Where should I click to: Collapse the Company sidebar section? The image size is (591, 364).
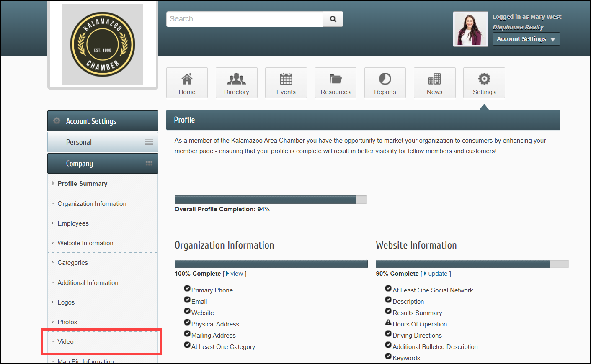[103, 164]
